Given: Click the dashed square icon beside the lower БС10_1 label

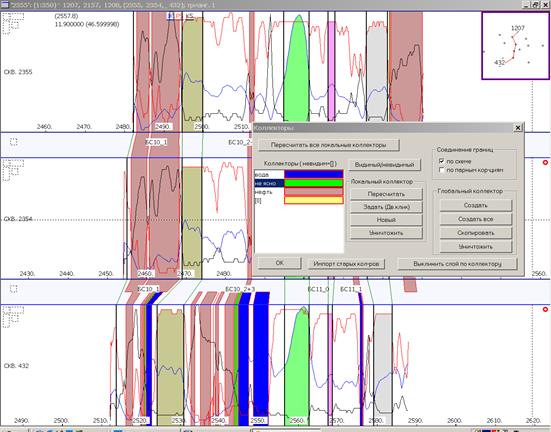Looking at the screenshot, I should (14, 289).
